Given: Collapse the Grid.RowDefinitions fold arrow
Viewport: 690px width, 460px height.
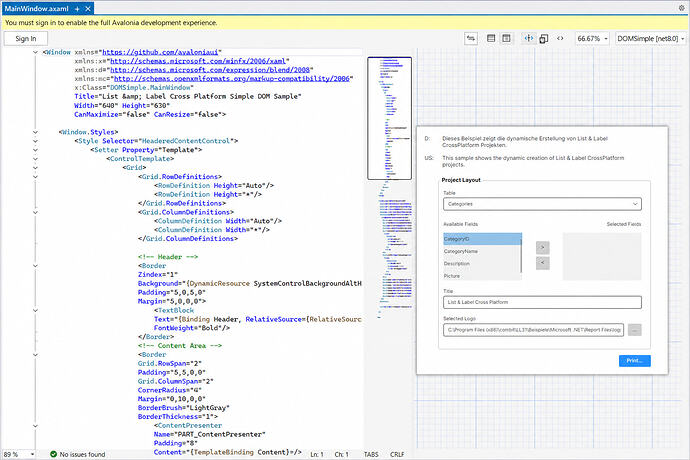Looking at the screenshot, I should (35, 177).
